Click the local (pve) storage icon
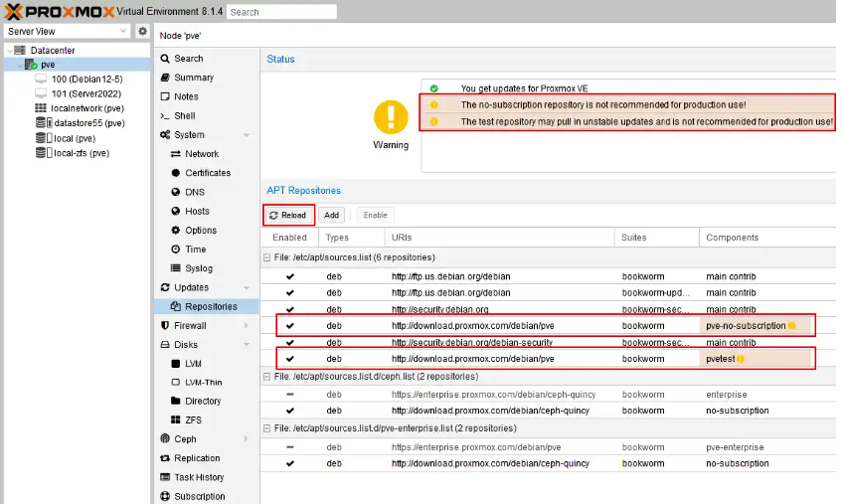Viewport: 845px width, 504px height. [44, 138]
